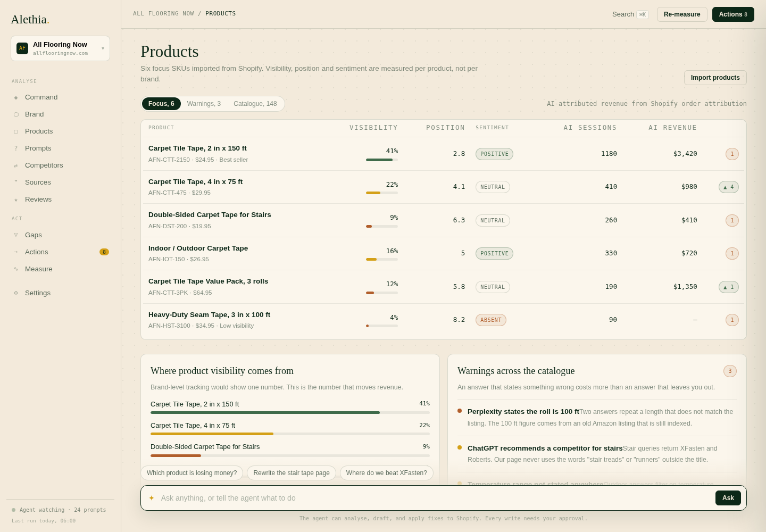This screenshot has height=532, width=766.
Task: Click the Settings gear icon
Action: click(x=16, y=293)
